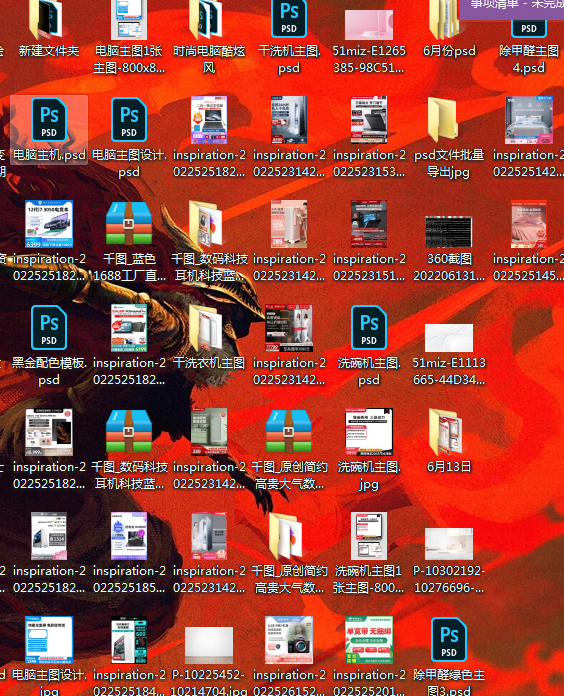Screen dimensions: 564x696
Task: Select the 千图_原创简约高贵大气数 RAR archive
Action: click(288, 431)
